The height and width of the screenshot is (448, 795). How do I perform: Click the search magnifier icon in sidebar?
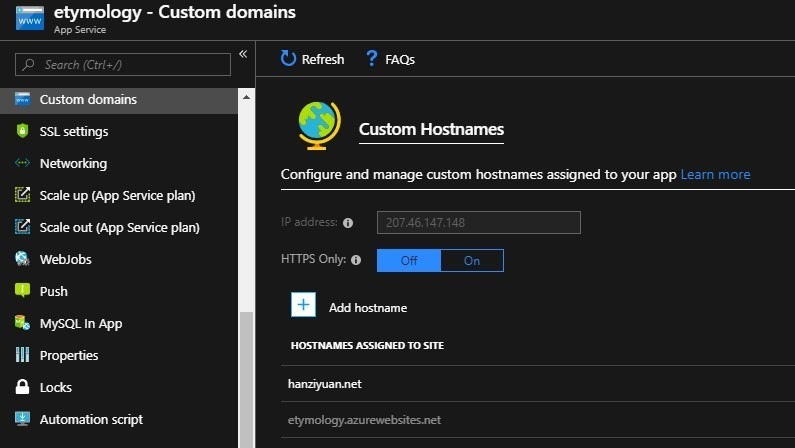tap(29, 64)
